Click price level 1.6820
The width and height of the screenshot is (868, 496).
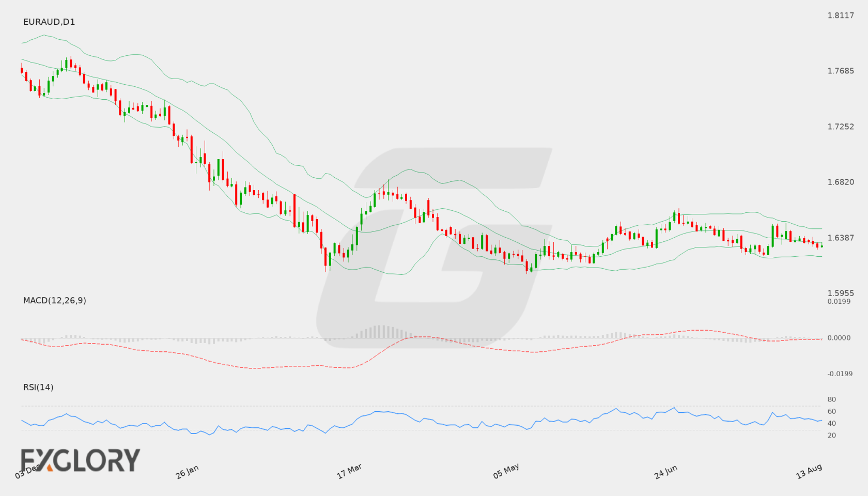pos(841,182)
